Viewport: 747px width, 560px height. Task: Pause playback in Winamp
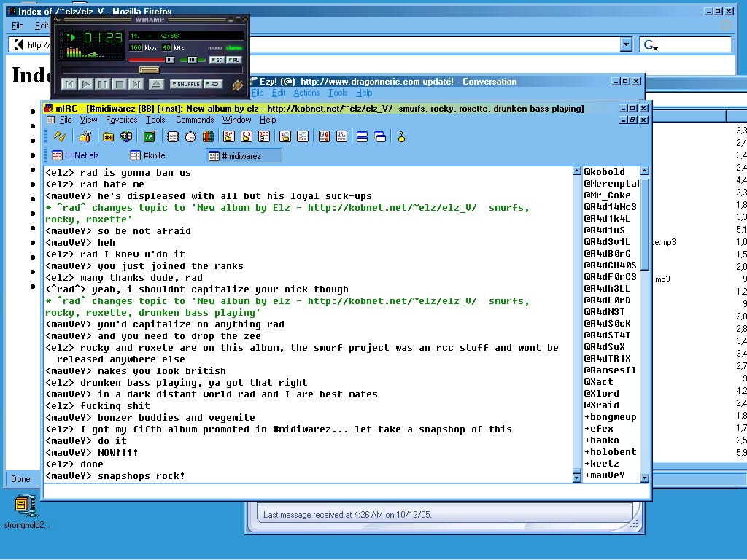[102, 85]
